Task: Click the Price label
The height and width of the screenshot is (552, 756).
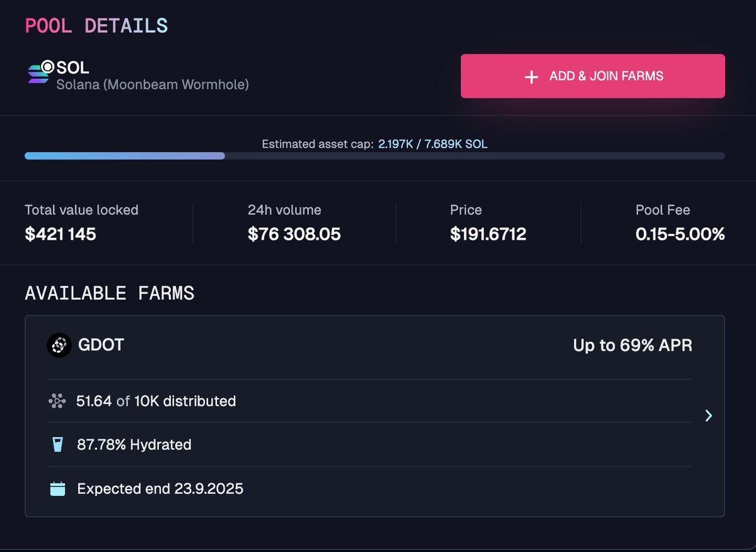Action: pos(466,210)
